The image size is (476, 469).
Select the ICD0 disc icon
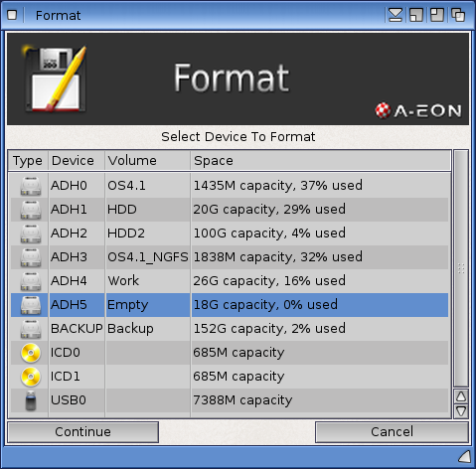31,353
